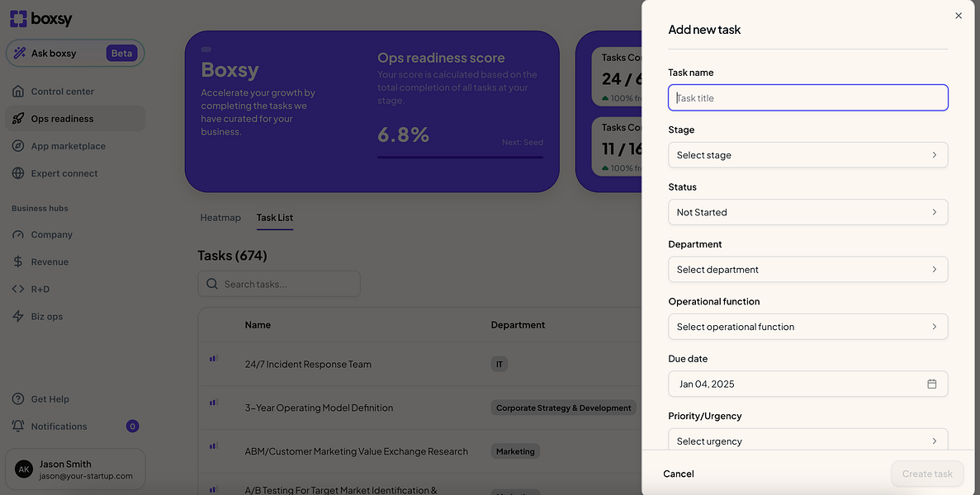Viewport: 980px width, 495px height.
Task: Open Biz ops business hub
Action: coord(75,317)
